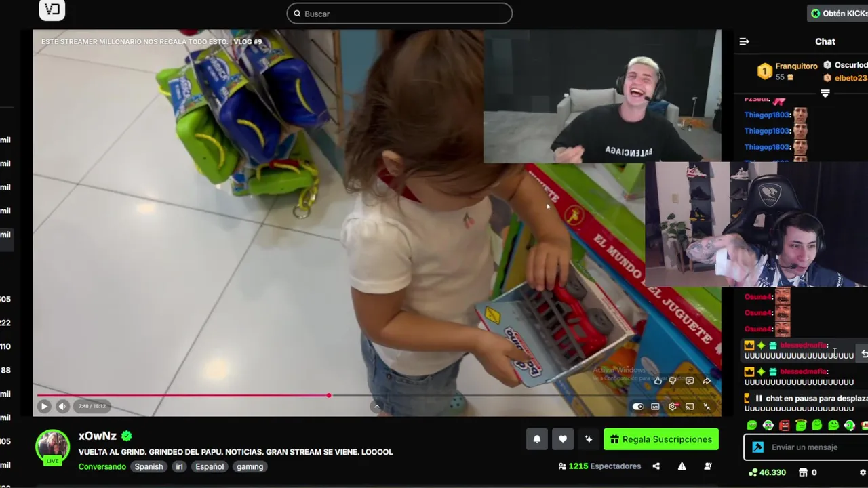Collapse the chat panel with the arrow icon
This screenshot has height=488, width=868.
[x=744, y=41]
